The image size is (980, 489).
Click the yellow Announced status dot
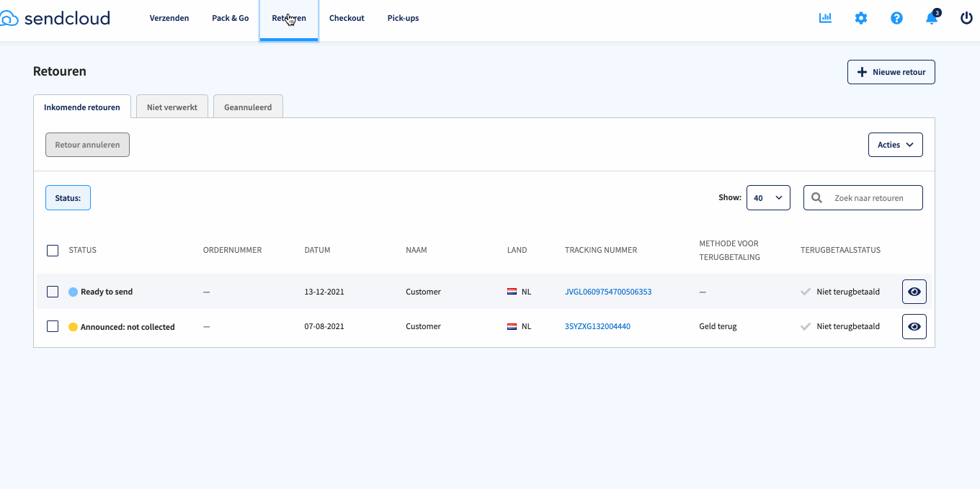pyautogui.click(x=73, y=327)
